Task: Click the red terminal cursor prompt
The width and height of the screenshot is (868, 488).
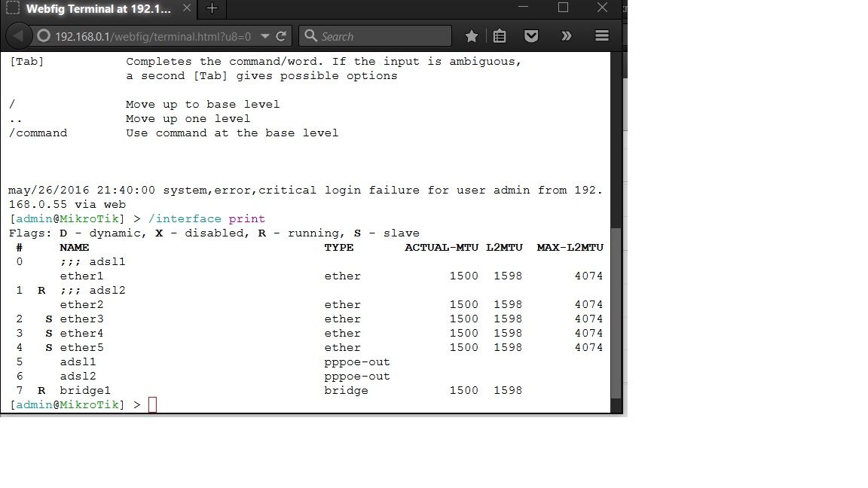Action: [x=153, y=405]
